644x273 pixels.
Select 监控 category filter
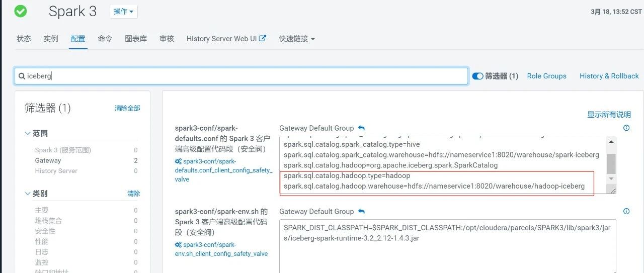(x=42, y=262)
